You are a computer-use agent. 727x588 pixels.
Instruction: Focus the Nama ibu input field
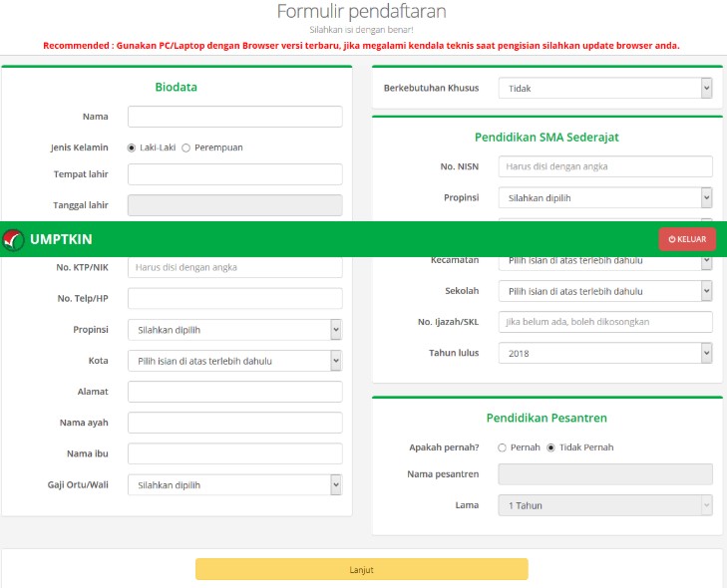tap(235, 454)
